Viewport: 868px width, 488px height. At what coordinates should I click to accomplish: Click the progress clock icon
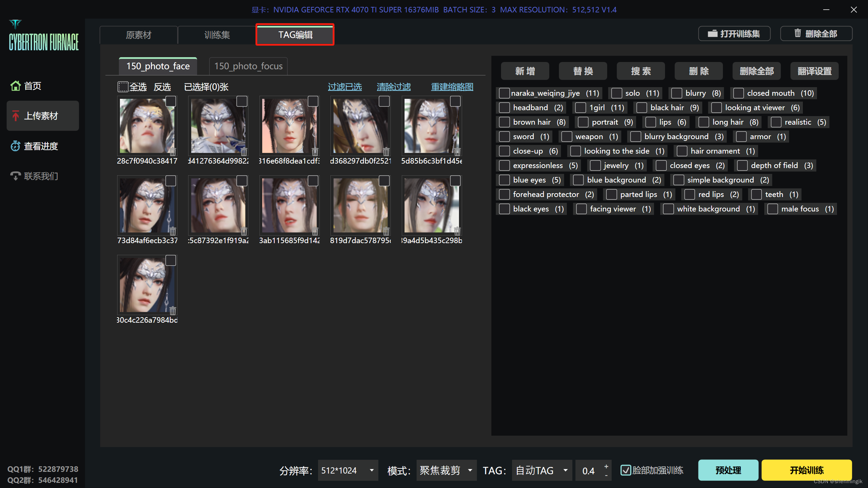coord(16,146)
